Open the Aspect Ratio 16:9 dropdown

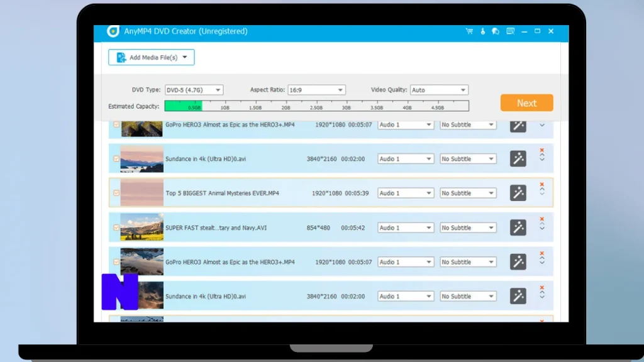pos(316,90)
